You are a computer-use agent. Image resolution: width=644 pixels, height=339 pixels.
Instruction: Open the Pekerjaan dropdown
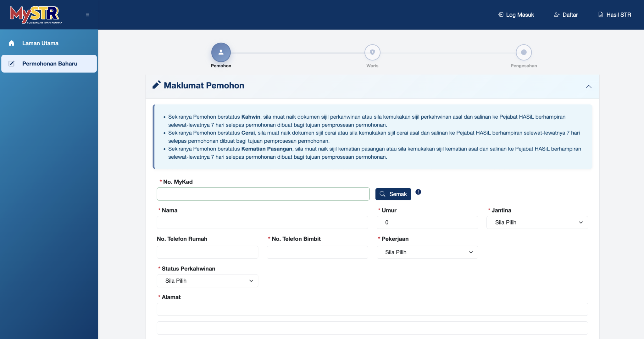click(427, 252)
